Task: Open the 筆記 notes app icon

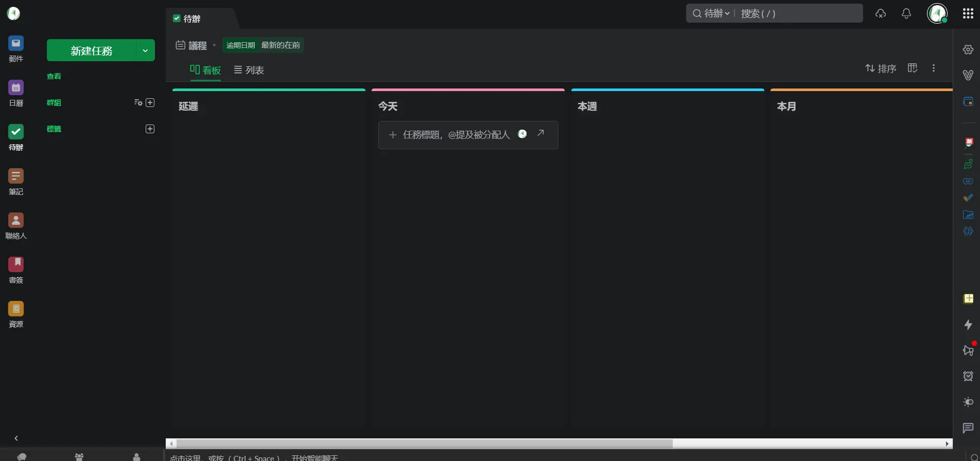Action: point(16,176)
